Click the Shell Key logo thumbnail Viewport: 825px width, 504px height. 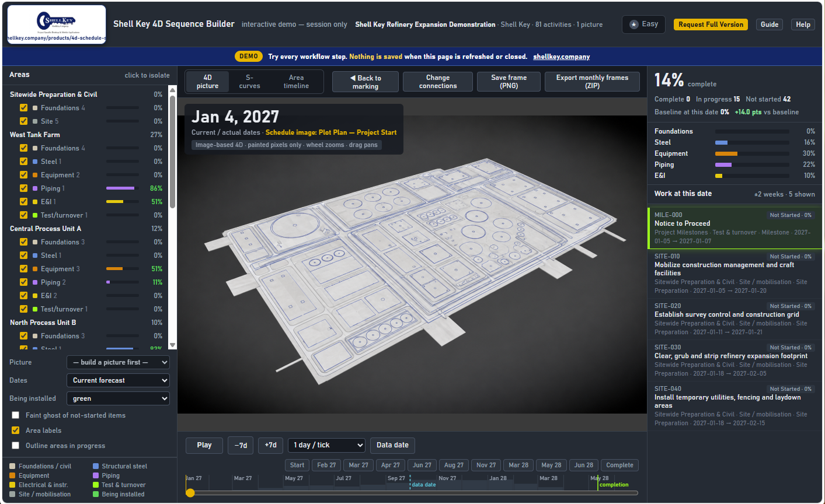pos(57,24)
